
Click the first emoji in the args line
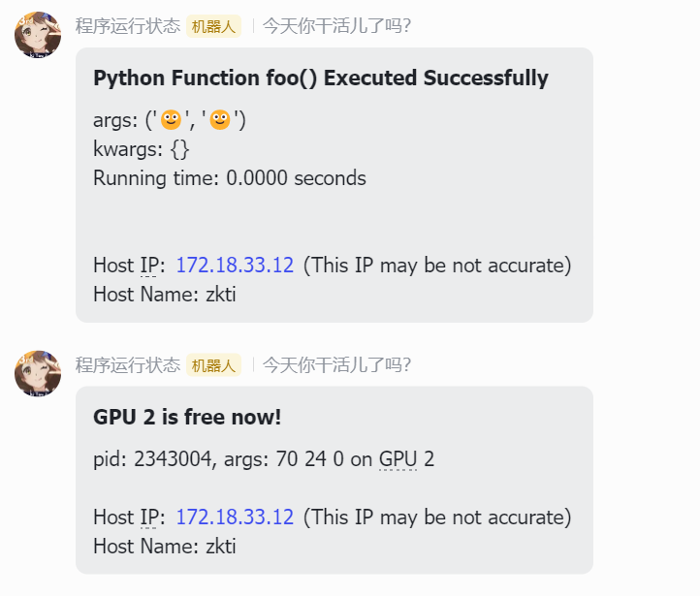click(171, 120)
